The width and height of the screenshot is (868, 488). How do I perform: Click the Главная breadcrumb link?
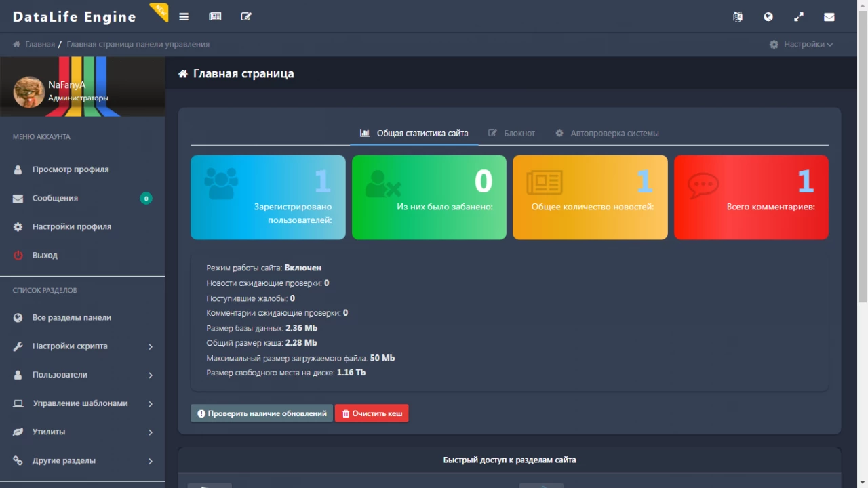pyautogui.click(x=40, y=44)
